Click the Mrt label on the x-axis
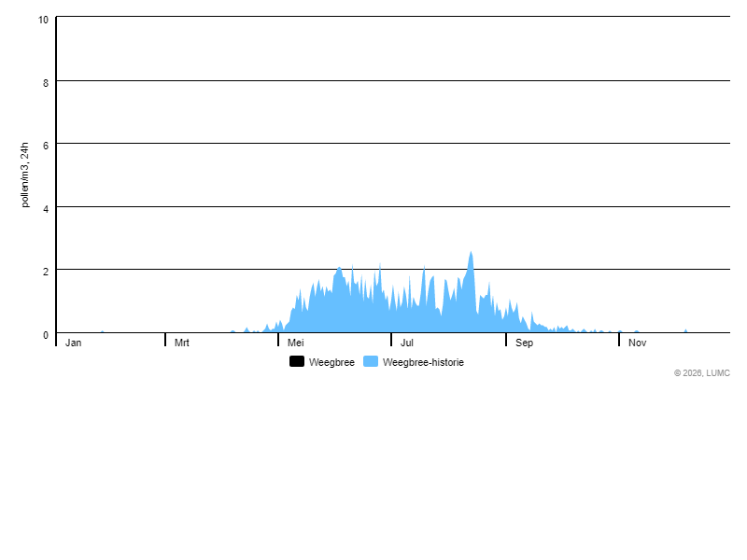 click(x=182, y=343)
